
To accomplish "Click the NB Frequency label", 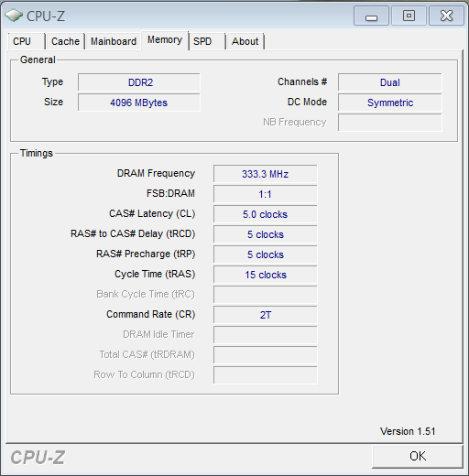I will (x=295, y=122).
